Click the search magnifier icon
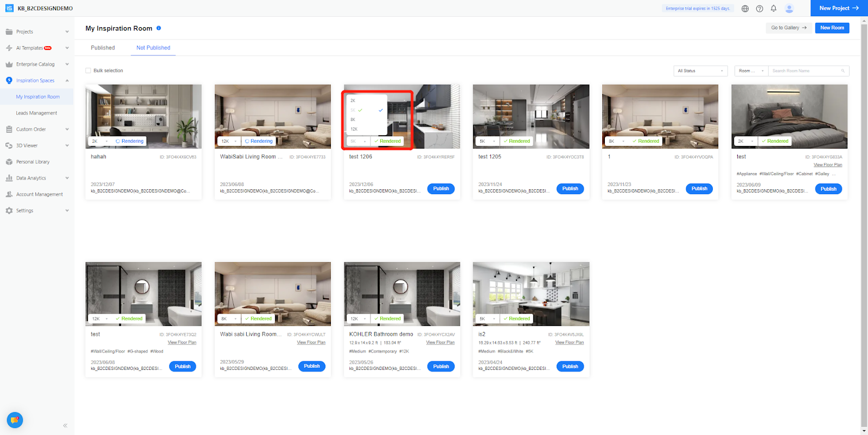 [843, 71]
